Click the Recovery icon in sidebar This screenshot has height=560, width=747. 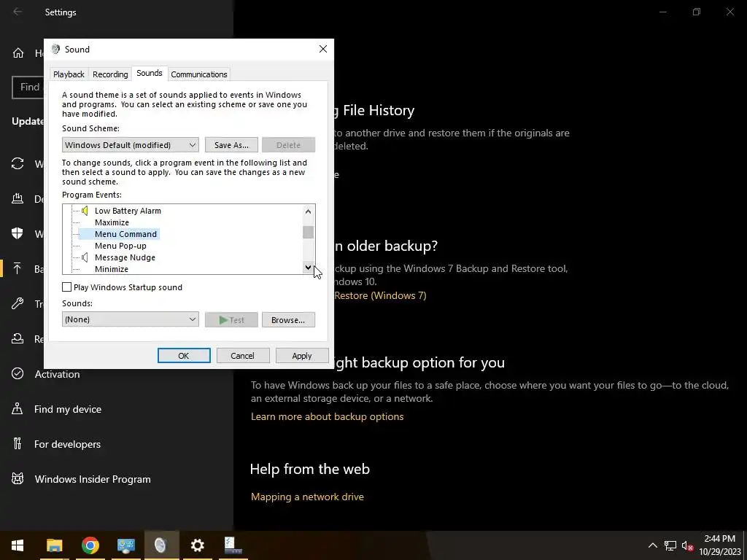pos(18,338)
